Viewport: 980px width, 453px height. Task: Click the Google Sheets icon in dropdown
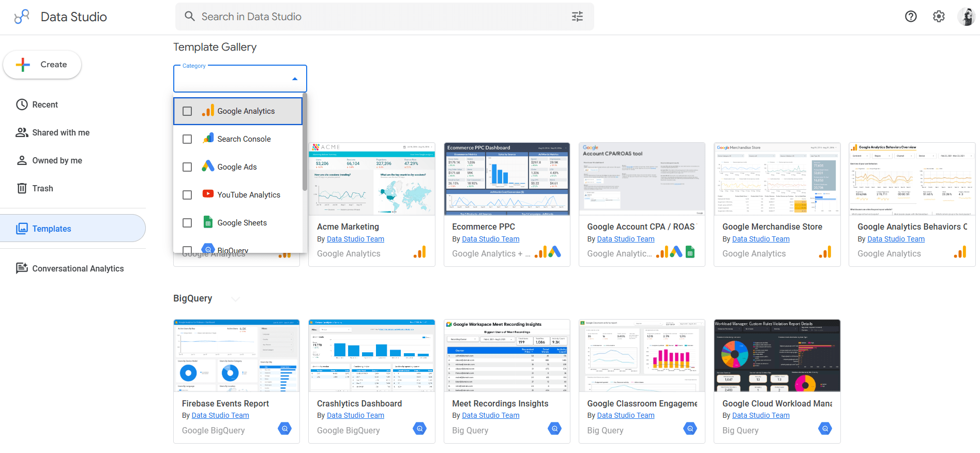[x=208, y=222]
